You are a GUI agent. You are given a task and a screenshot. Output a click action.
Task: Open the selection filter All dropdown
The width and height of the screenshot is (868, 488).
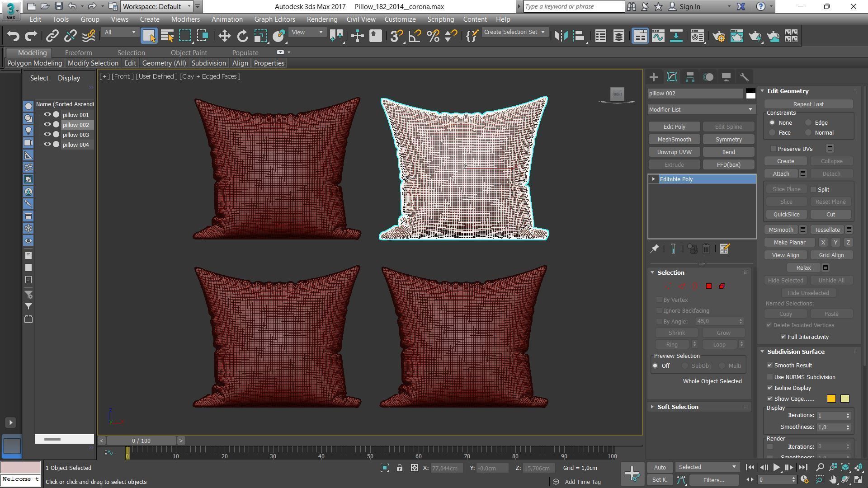(x=120, y=32)
